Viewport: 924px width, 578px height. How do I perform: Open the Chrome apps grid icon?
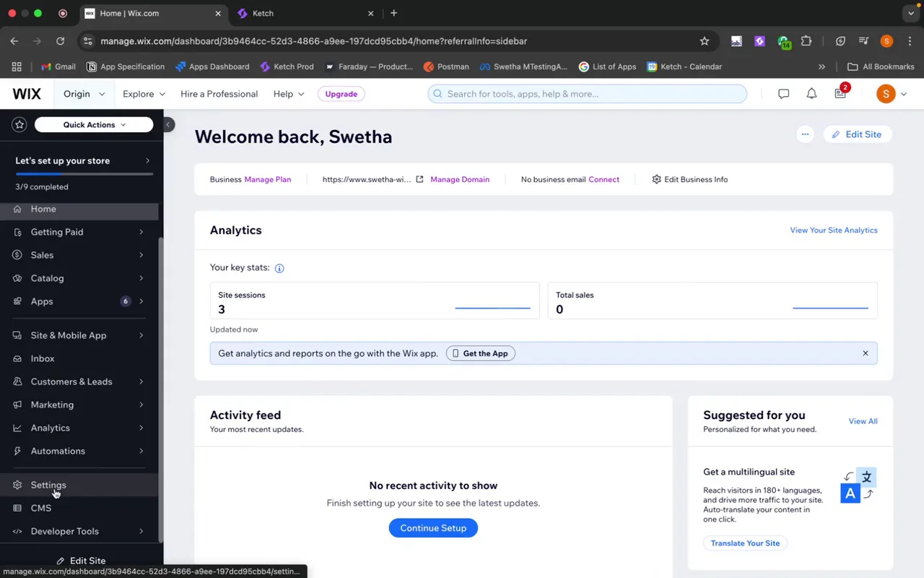[17, 66]
